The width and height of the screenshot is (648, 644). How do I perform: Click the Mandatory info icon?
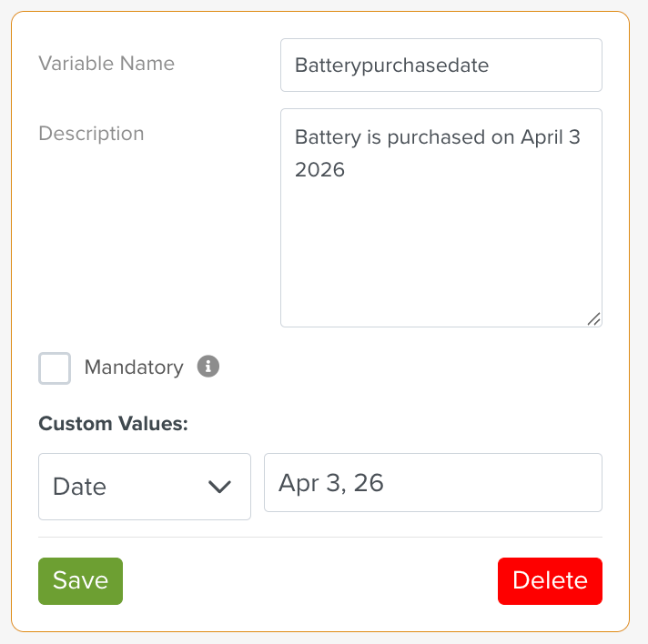pos(208,367)
